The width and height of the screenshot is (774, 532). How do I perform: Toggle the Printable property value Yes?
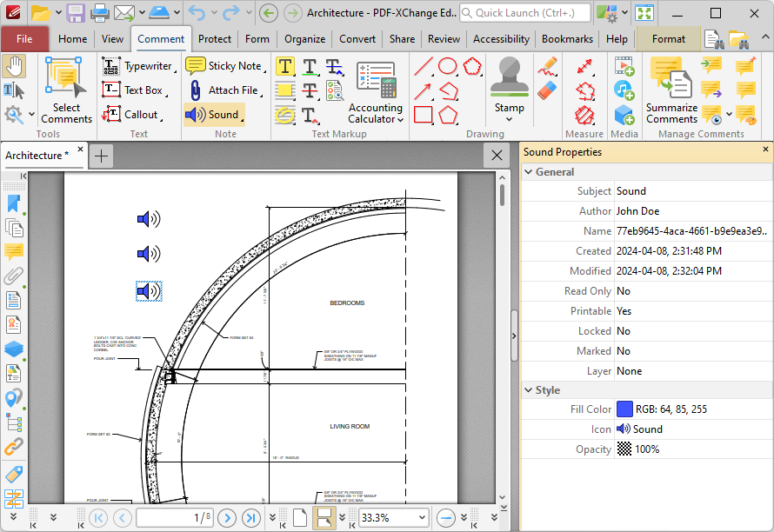pos(693,311)
